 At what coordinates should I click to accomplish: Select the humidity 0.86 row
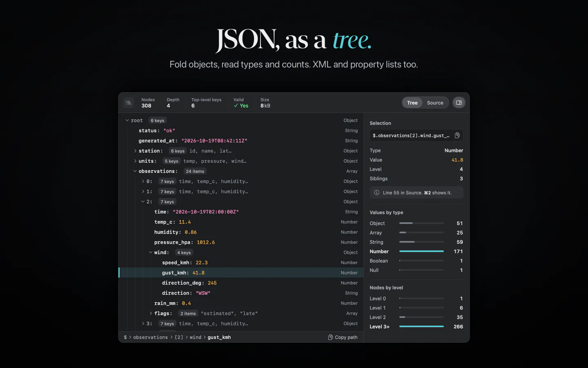[241, 232]
